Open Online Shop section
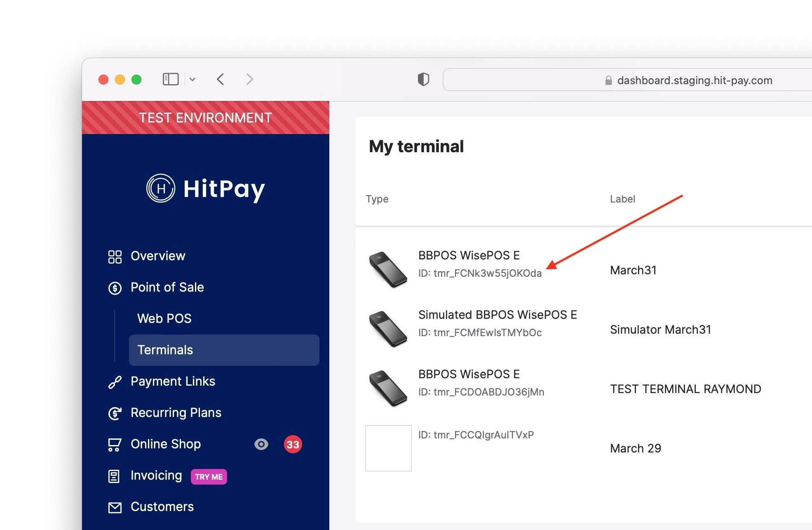812x530 pixels. (166, 444)
